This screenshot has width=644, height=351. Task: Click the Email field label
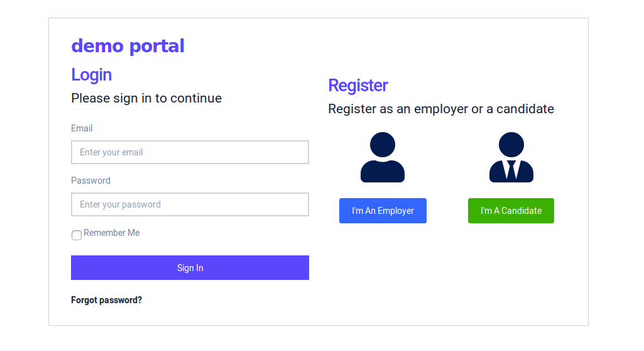[x=82, y=128]
